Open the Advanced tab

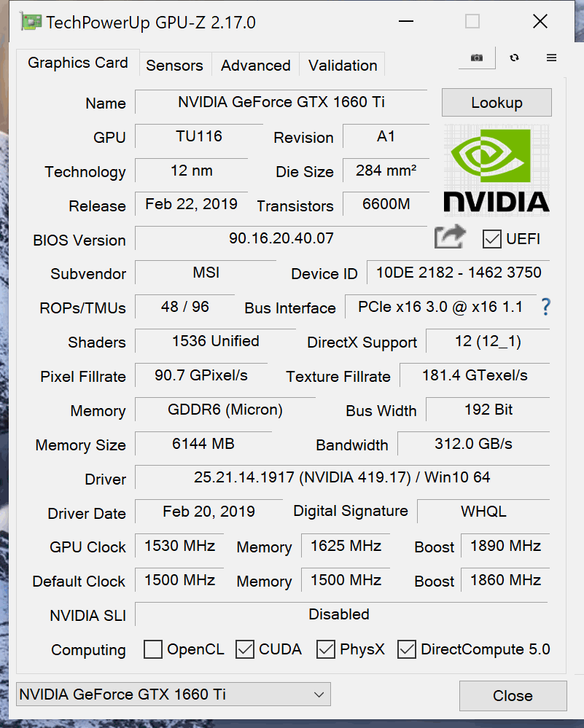pos(255,66)
